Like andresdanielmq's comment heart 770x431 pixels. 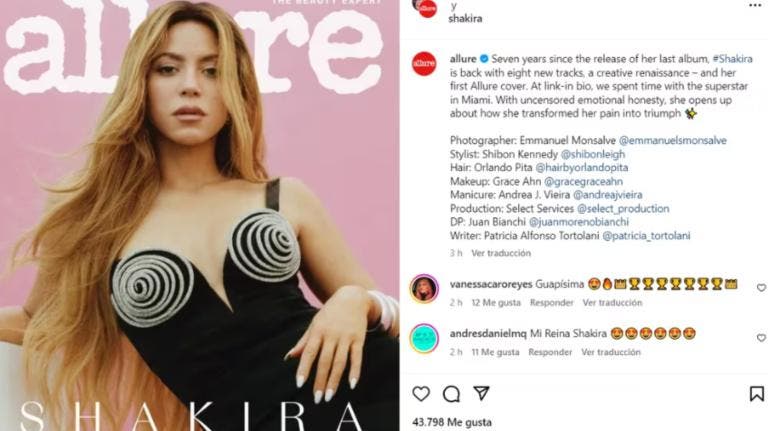(x=761, y=338)
